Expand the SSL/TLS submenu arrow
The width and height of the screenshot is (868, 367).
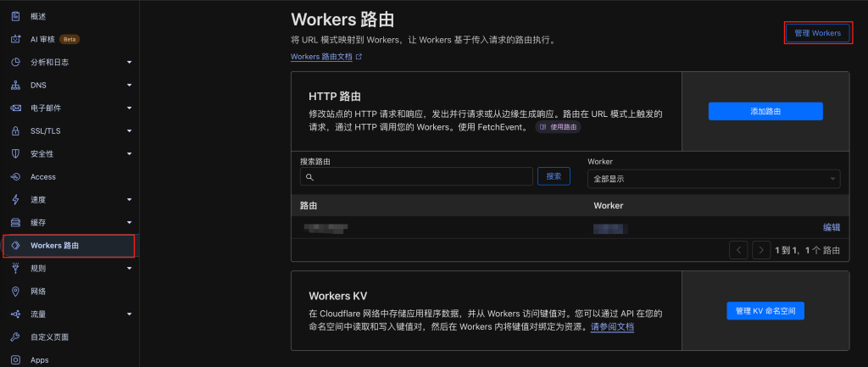coord(129,131)
